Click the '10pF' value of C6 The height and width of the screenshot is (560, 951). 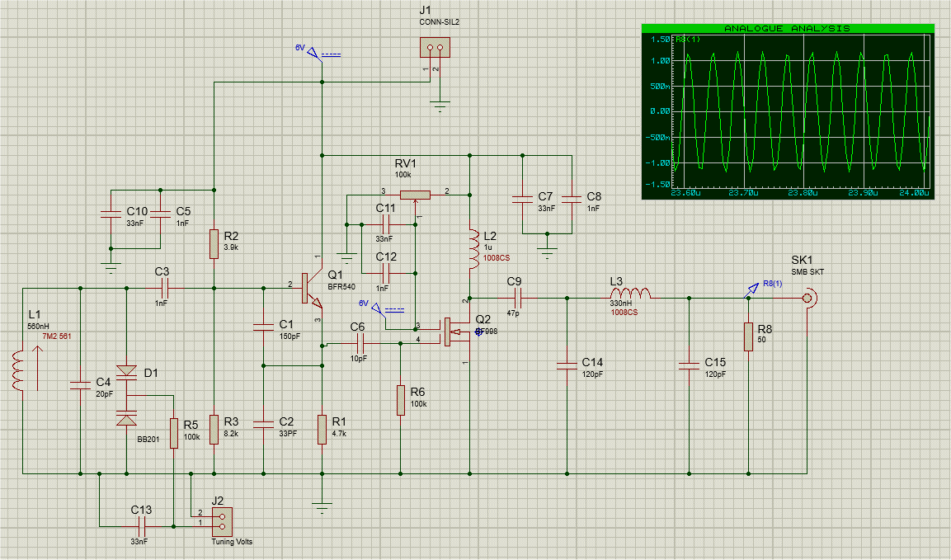click(x=359, y=359)
